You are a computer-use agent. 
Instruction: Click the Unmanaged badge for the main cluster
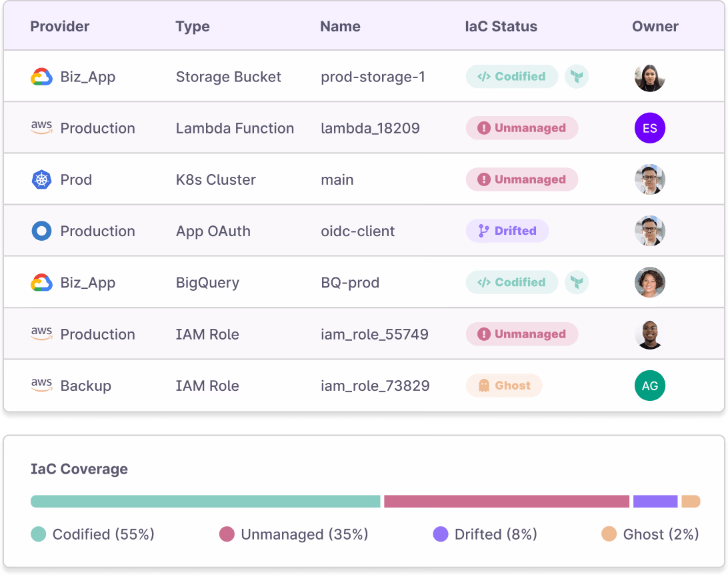tap(522, 179)
